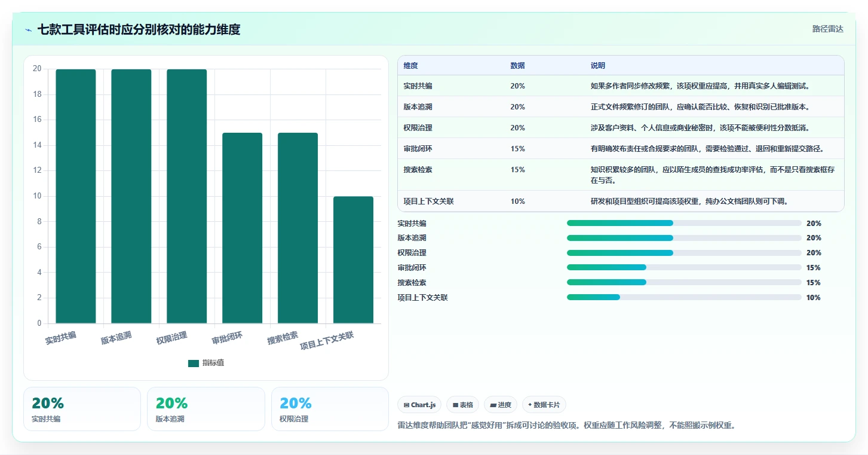Screen dimensions: 868x455
Task: Click the 实时共编 progress bar
Action: pyautogui.click(x=684, y=223)
